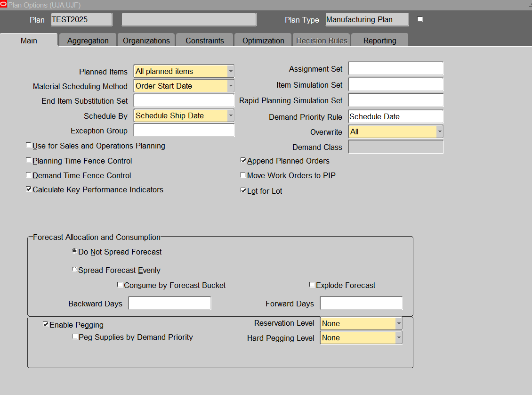This screenshot has width=532, height=395.
Task: Select Do Not Spread Forecast radio
Action: (74, 251)
